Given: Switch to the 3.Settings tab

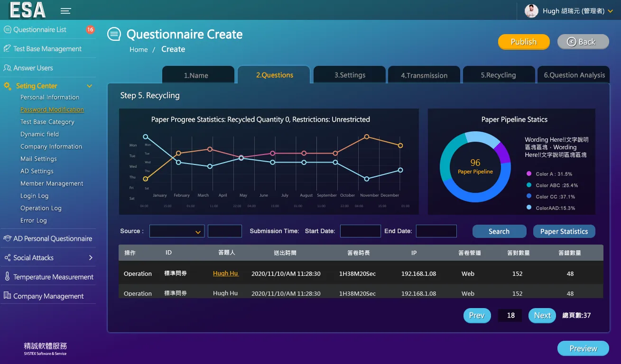Looking at the screenshot, I should [350, 75].
